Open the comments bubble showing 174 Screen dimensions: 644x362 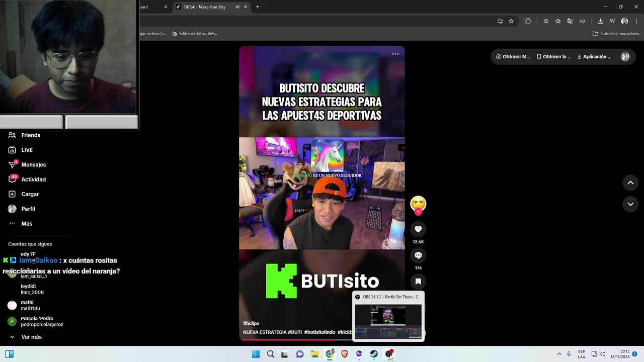[418, 255]
